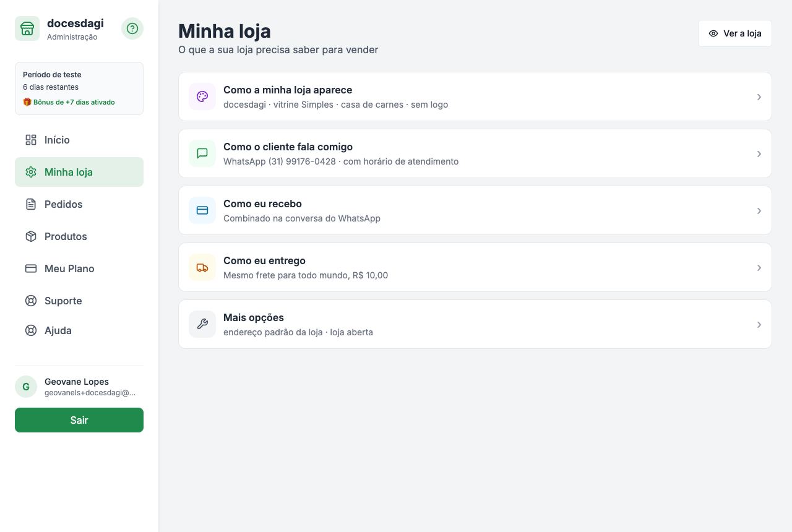Open Produtos in the sidebar

click(79, 236)
